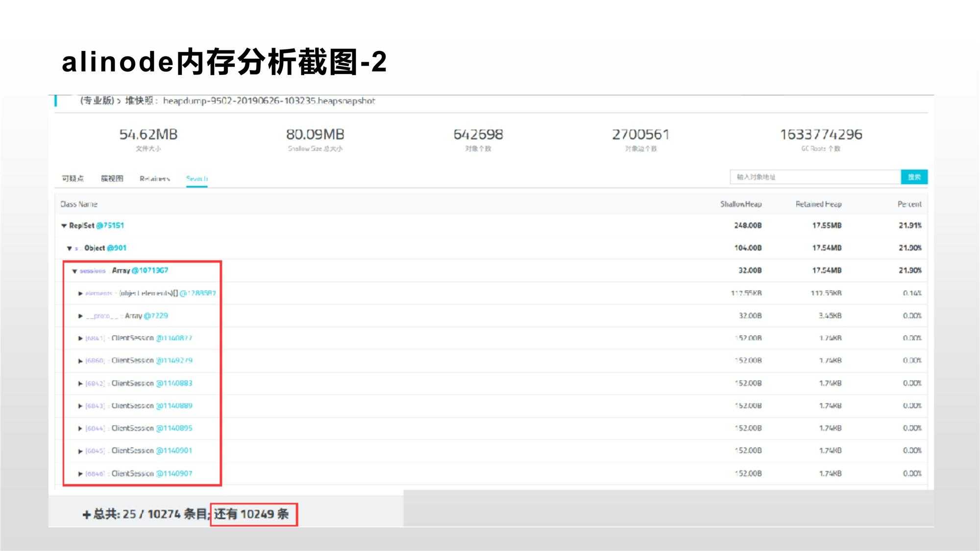Expand the elements (object elements)[] row
Viewport: 980px width, 551px height.
80,293
